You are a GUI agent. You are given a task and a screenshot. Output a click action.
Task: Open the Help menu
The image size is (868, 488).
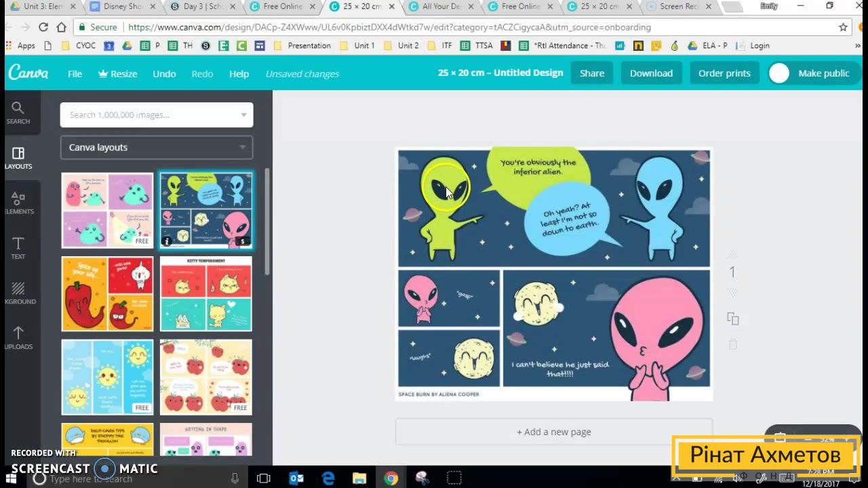239,73
